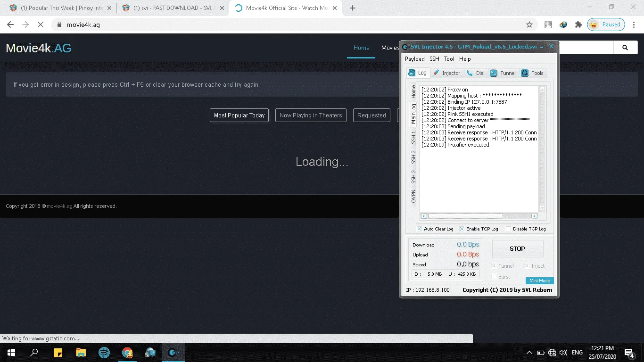Open the movie4k.ag footer link
This screenshot has width=644, height=362.
click(59, 206)
